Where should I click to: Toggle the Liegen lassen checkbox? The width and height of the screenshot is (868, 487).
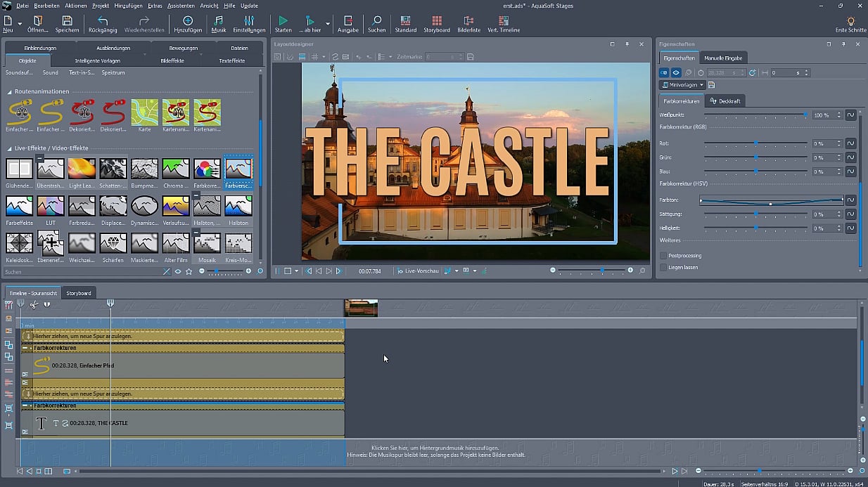[663, 268]
